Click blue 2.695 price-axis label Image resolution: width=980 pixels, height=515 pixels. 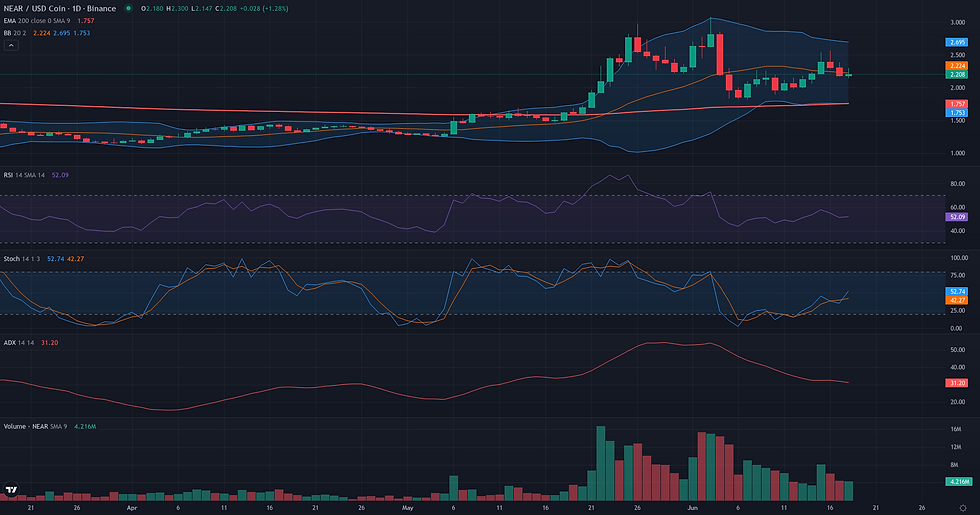point(956,42)
